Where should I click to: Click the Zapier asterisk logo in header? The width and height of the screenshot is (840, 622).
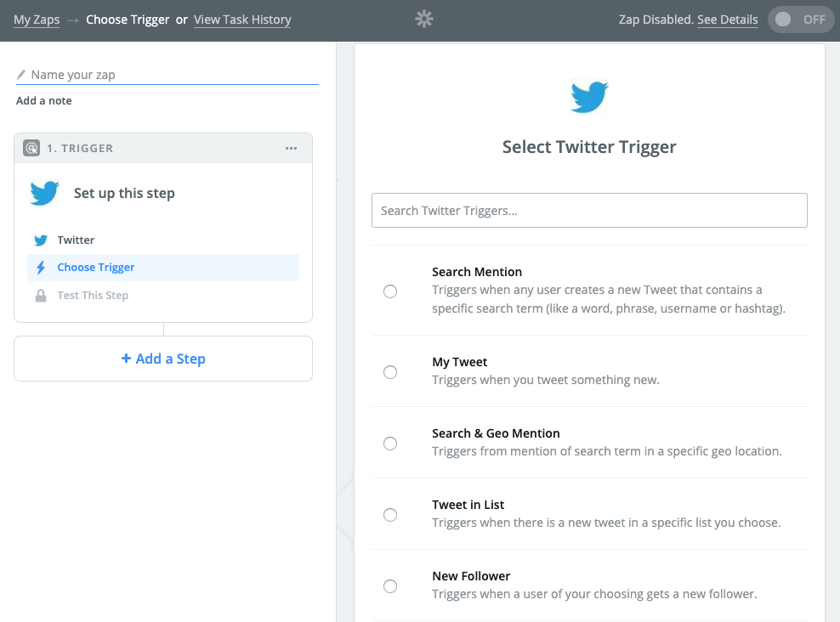click(x=423, y=20)
